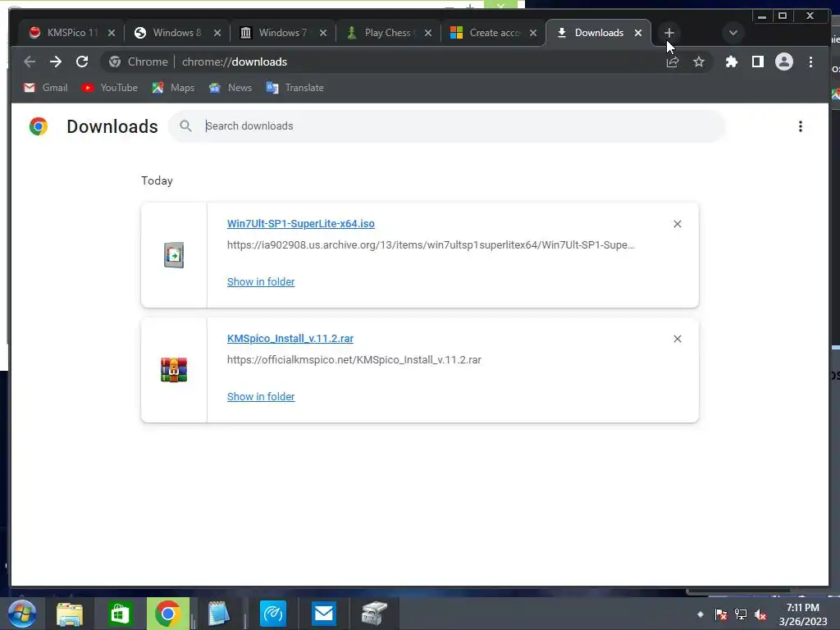
Task: Go forward using the forward arrow
Action: tap(56, 62)
